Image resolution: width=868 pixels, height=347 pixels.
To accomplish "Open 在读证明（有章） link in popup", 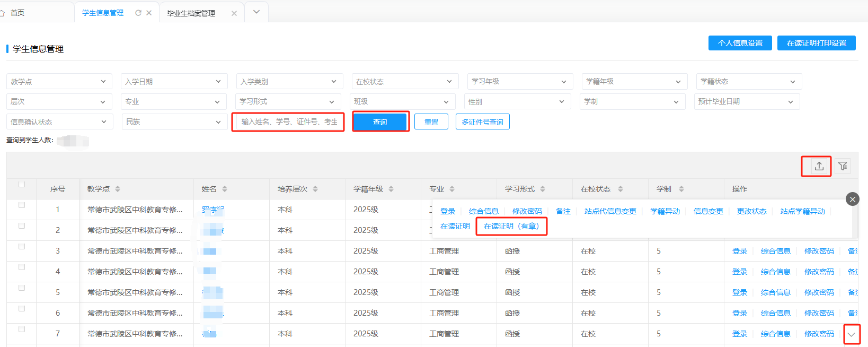I will coord(511,226).
